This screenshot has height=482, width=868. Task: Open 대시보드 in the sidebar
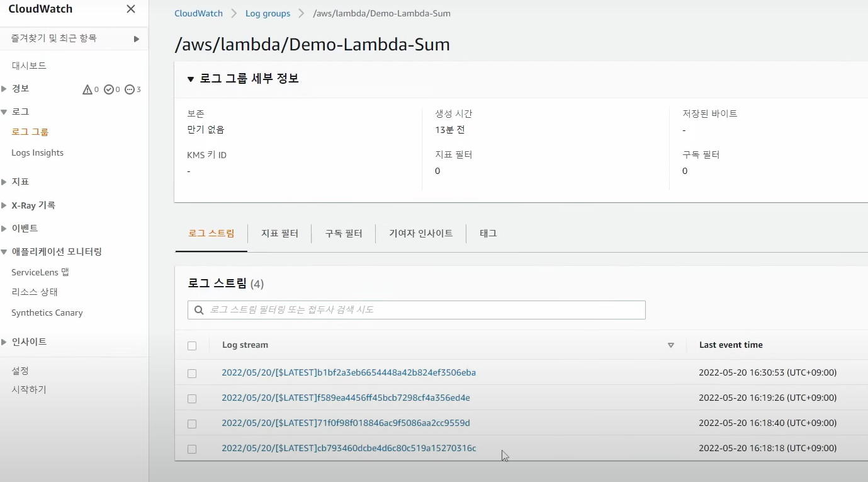pos(29,66)
